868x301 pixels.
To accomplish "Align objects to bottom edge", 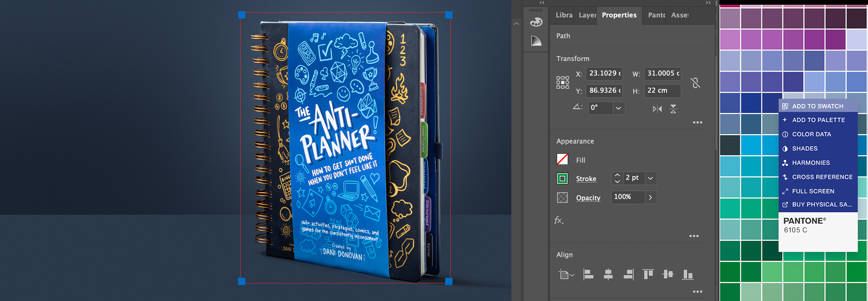I will tap(688, 274).
